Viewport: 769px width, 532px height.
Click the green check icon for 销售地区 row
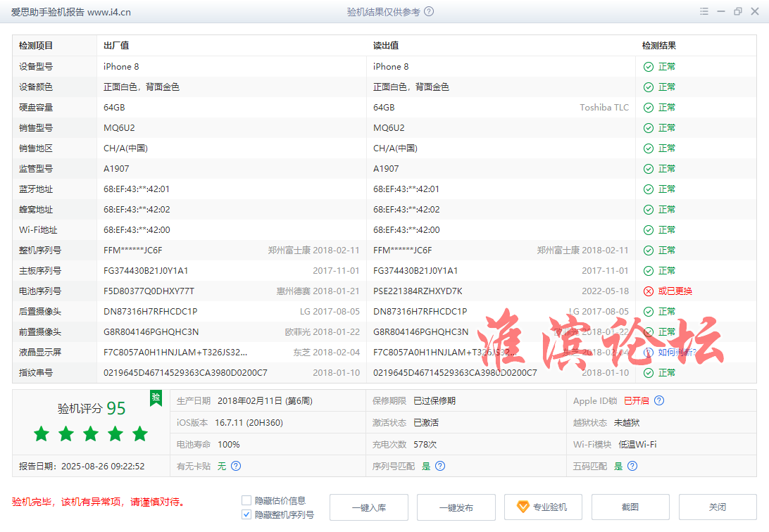click(x=649, y=148)
